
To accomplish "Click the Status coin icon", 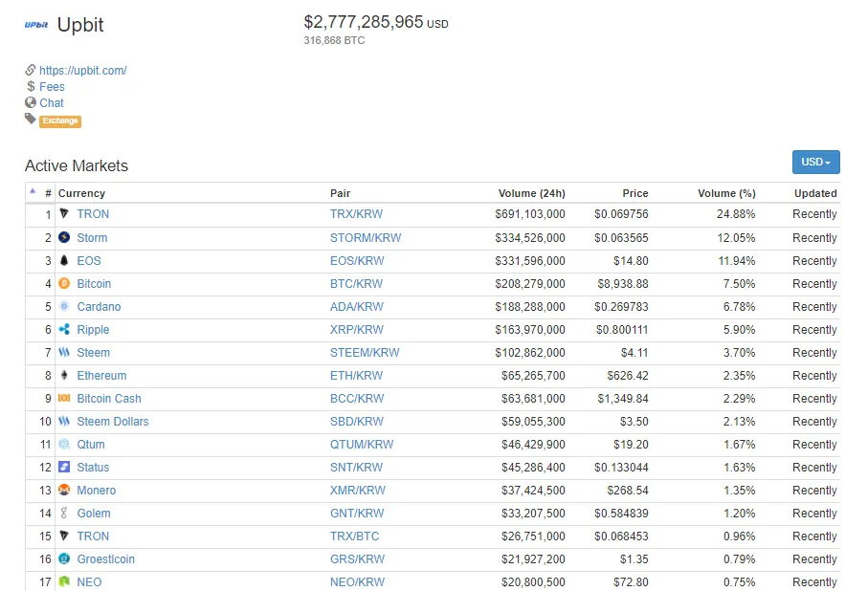I will (64, 467).
